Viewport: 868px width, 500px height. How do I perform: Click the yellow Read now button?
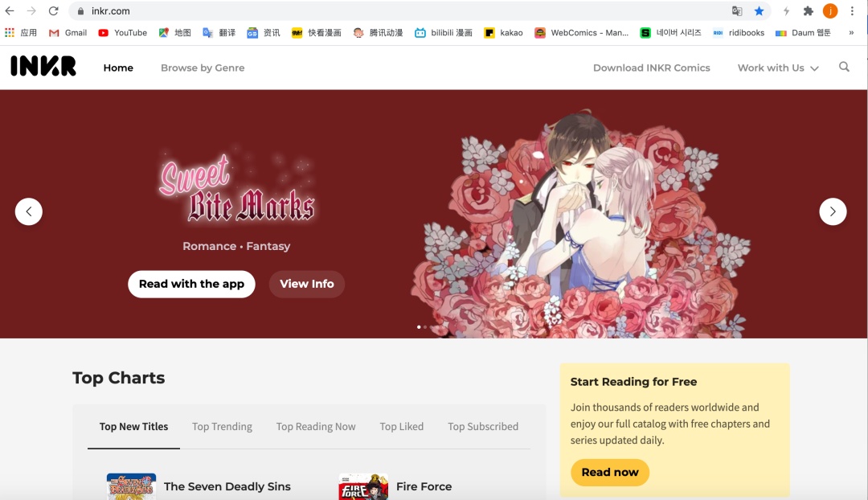pos(609,473)
